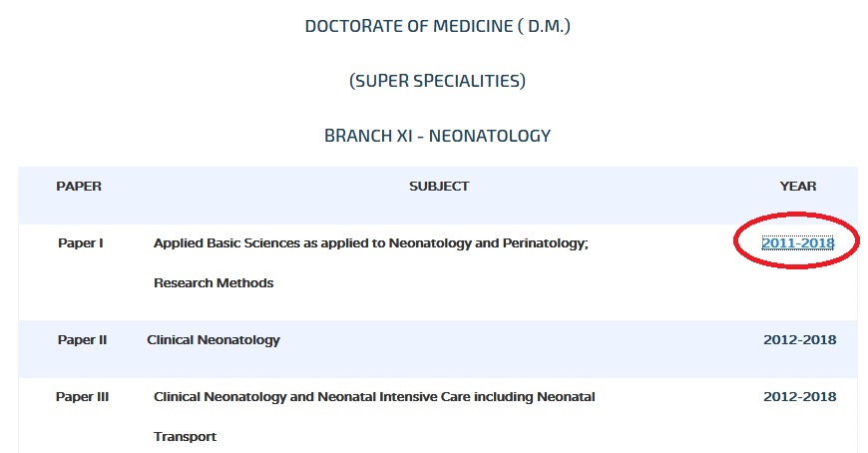Open the 2012-2018 year entry for Paper II
This screenshot has width=868, height=453.
(x=800, y=340)
